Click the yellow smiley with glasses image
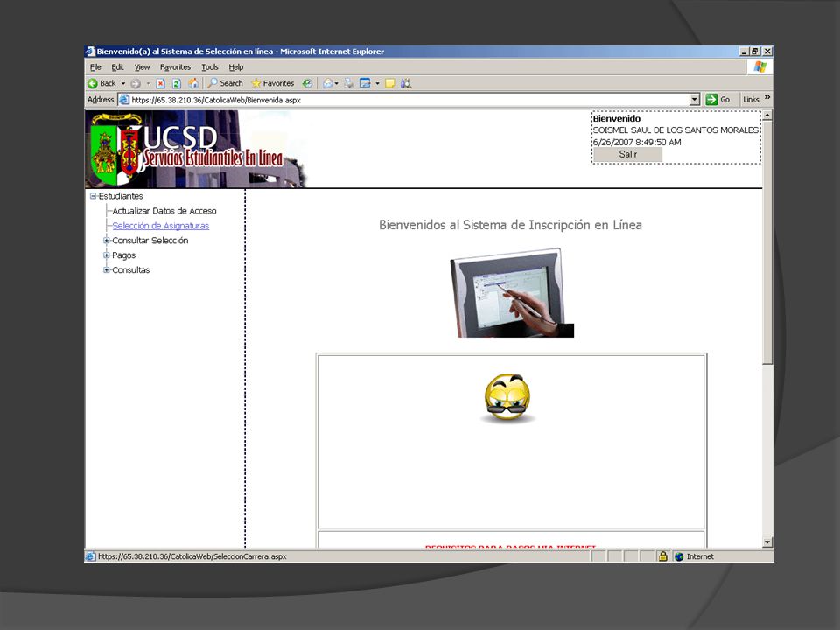 click(507, 399)
